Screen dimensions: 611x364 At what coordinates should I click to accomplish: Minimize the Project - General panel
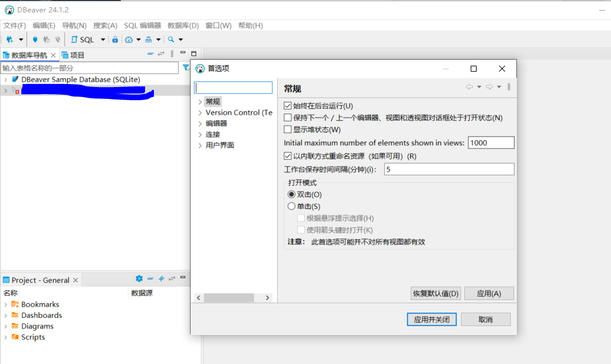183,278
